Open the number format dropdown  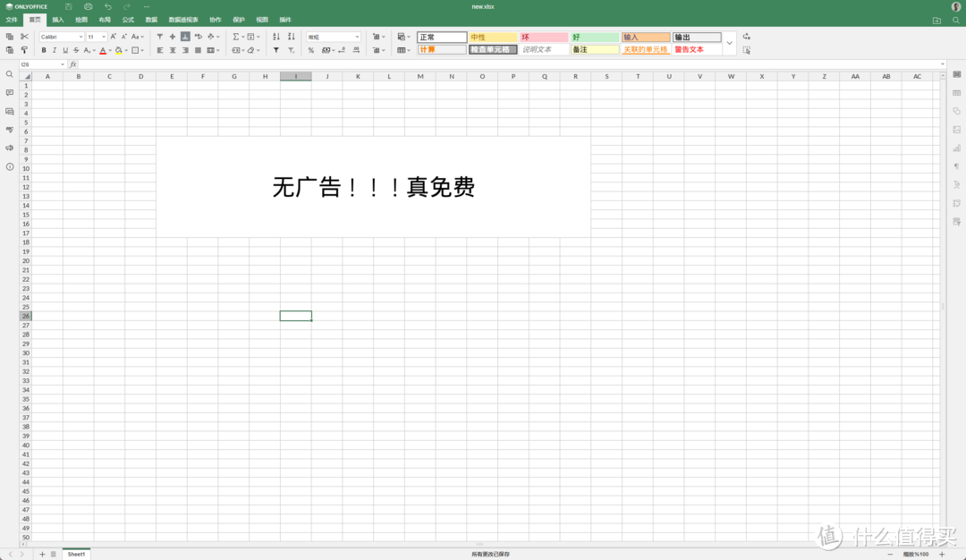coord(334,37)
